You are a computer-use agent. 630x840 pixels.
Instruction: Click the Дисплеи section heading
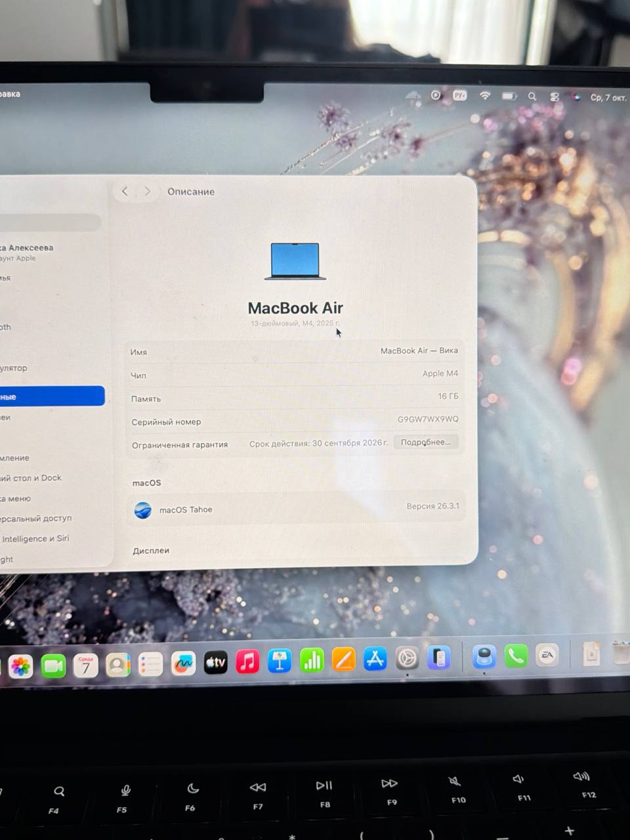pyautogui.click(x=151, y=551)
